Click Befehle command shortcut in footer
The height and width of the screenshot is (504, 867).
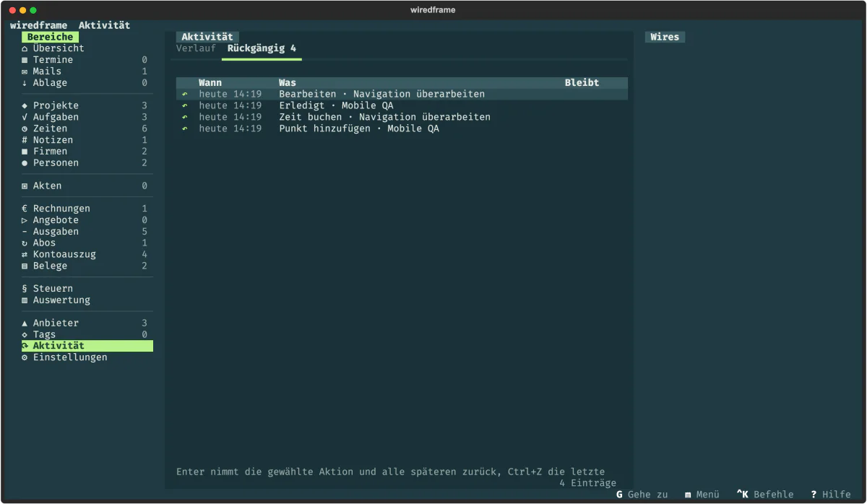765,495
